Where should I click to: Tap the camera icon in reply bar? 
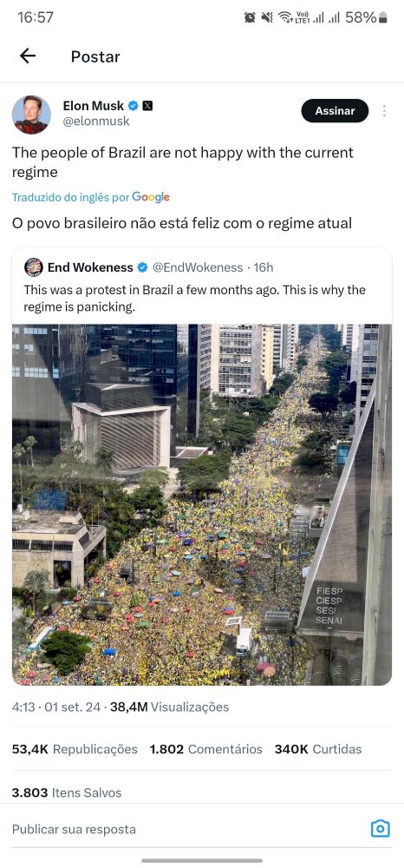coord(380,829)
